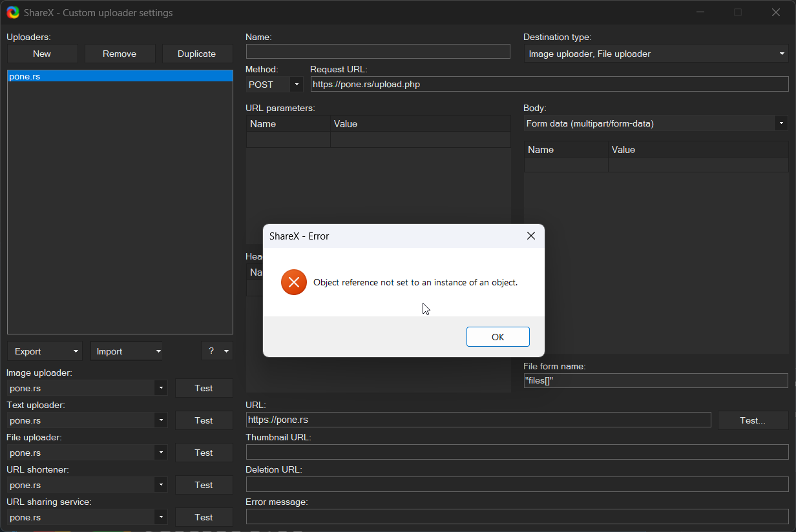
Task: Click the Thumbnail URL field
Action: click(518, 452)
